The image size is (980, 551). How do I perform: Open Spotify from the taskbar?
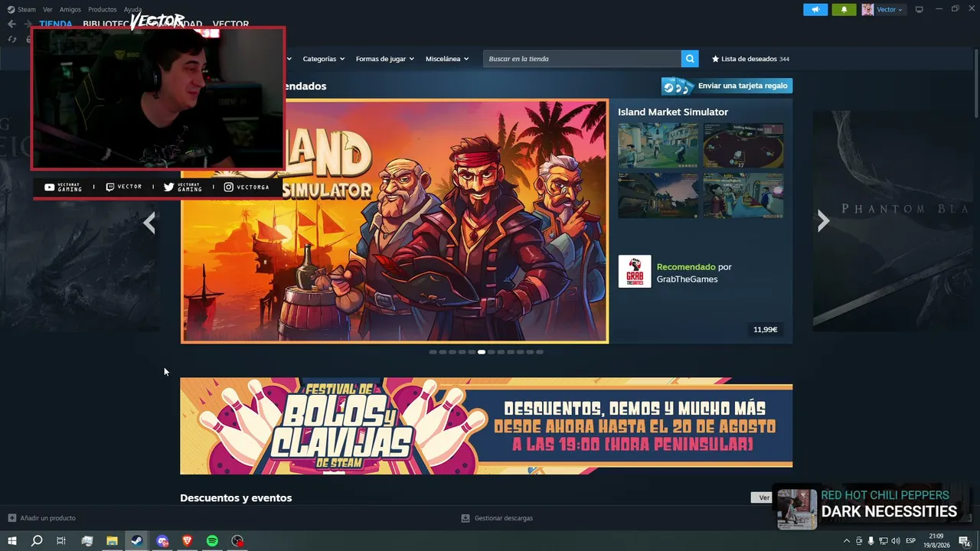212,541
